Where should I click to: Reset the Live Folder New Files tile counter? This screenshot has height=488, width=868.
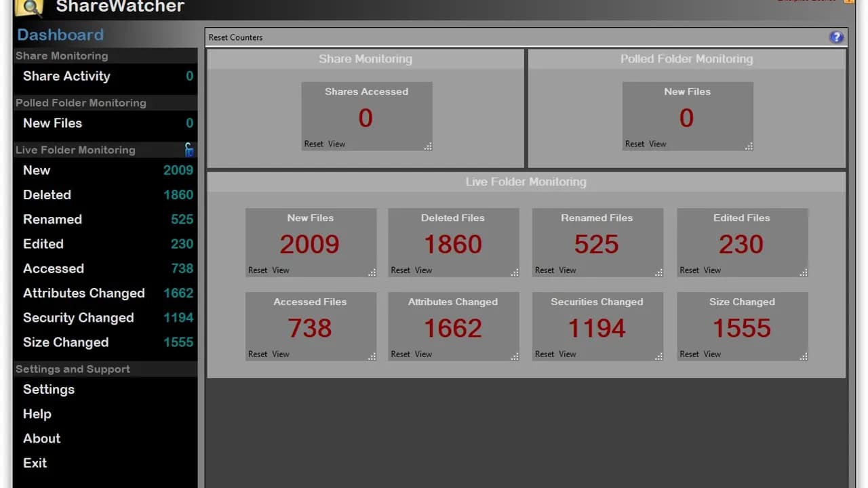pyautogui.click(x=258, y=270)
